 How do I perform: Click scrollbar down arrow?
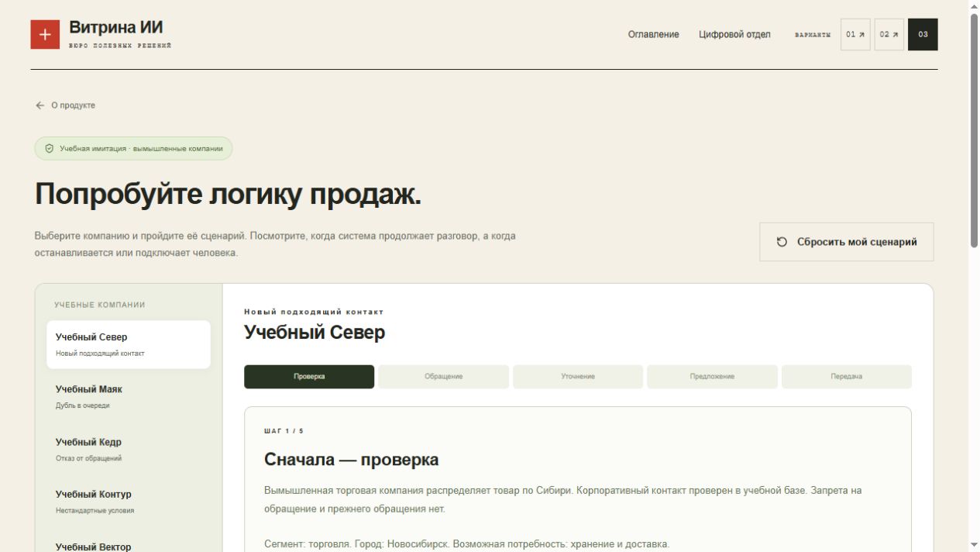[x=974, y=545]
